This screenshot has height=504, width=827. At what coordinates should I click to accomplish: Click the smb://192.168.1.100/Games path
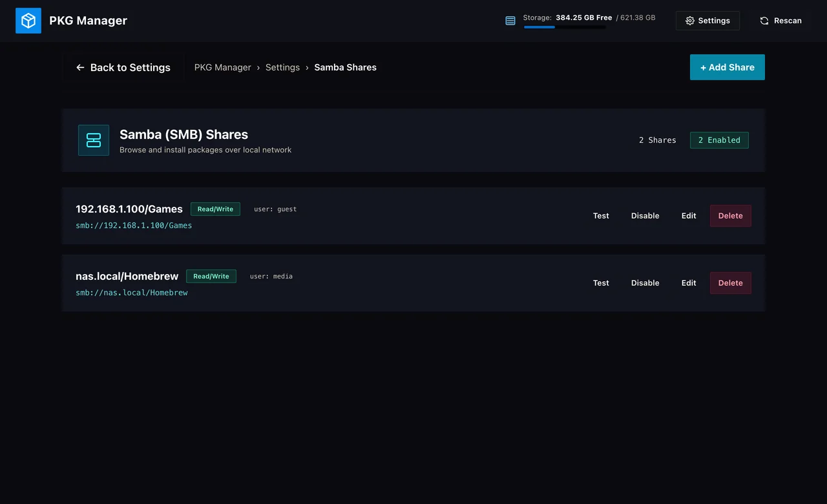(x=134, y=226)
